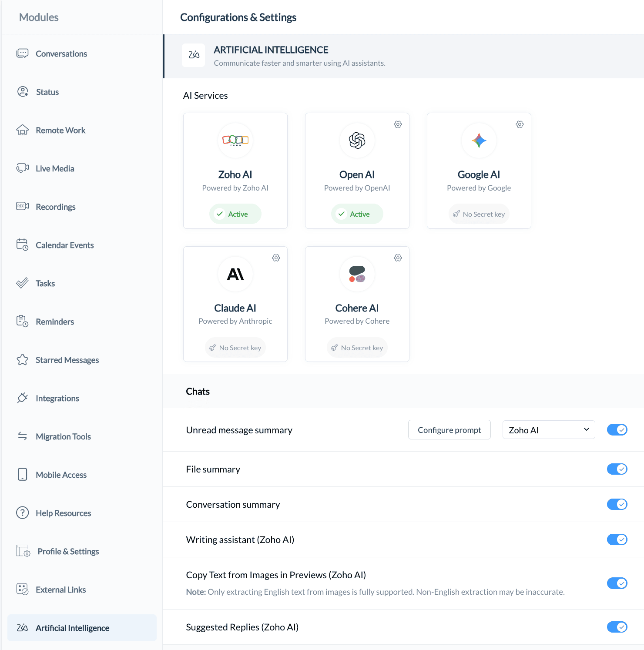644x650 pixels.
Task: Select Remote Work in the sidebar
Action: tap(82, 130)
